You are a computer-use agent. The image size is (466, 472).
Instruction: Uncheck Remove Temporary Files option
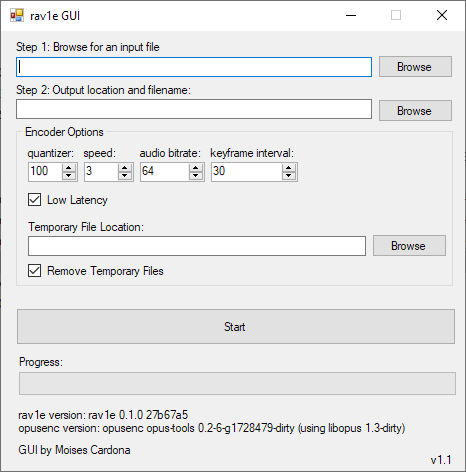pyautogui.click(x=35, y=271)
